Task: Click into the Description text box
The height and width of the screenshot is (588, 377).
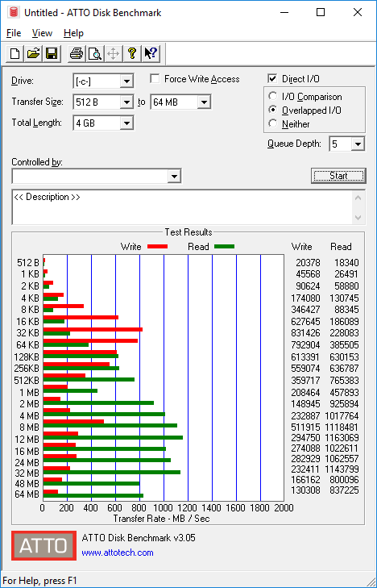Action: pos(182,207)
